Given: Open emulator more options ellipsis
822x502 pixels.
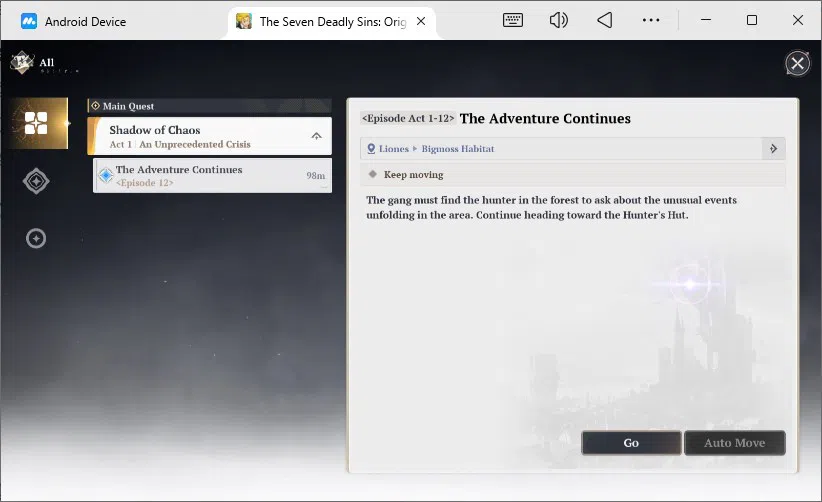Looking at the screenshot, I should pos(651,20).
